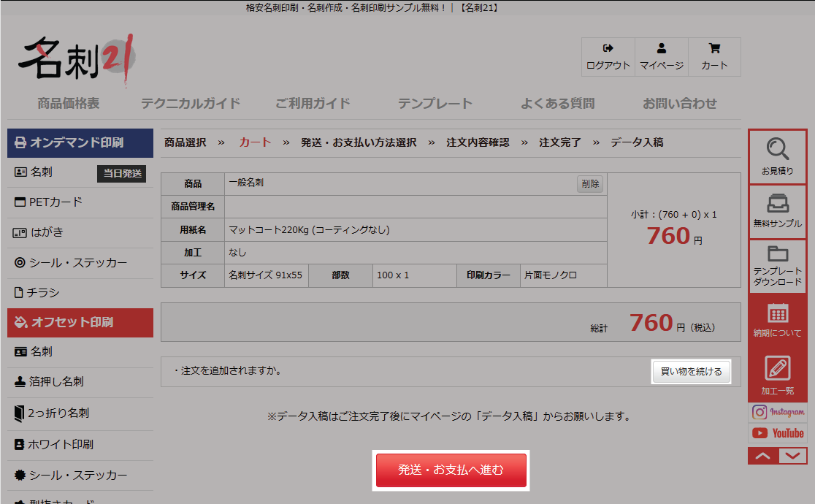The image size is (815, 504).
Task: Open the processing list (加工一覧) pencil icon
Action: [x=778, y=368]
